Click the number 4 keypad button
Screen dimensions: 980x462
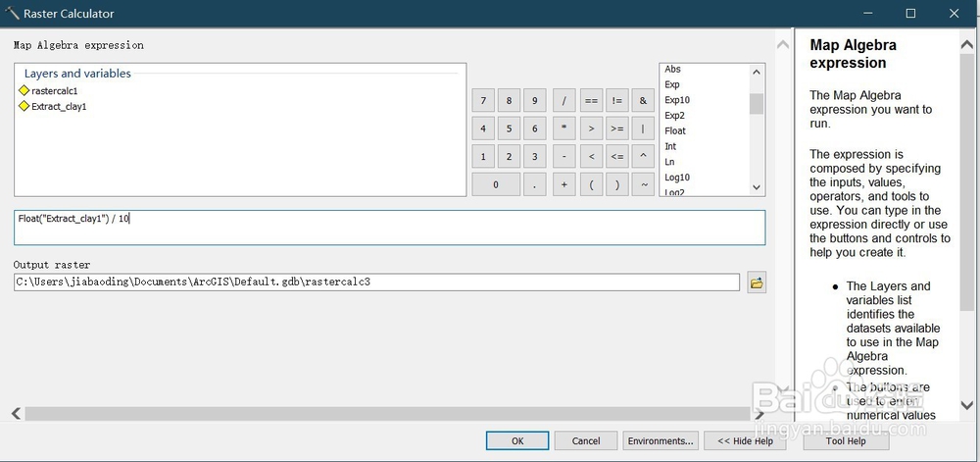(483, 128)
